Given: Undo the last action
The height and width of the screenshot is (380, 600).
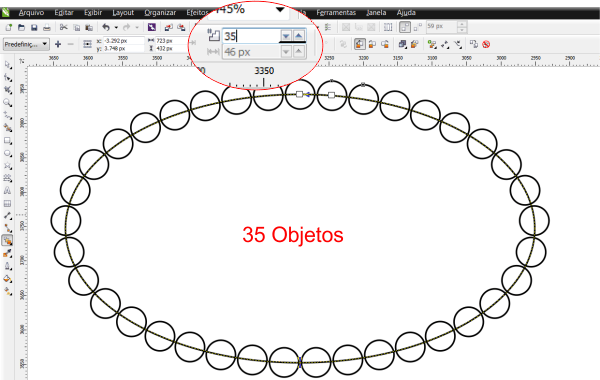Looking at the screenshot, I should click(x=106, y=27).
